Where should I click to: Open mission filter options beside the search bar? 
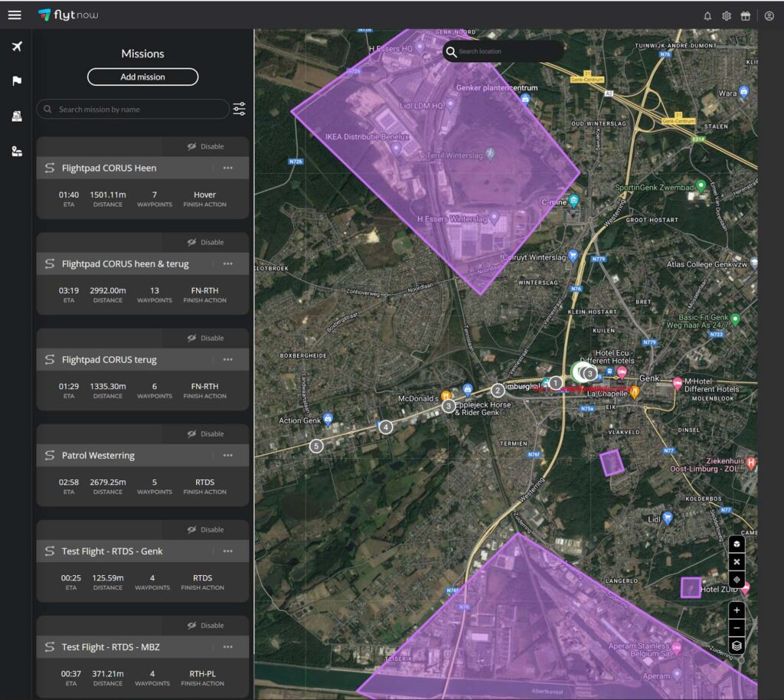click(x=240, y=109)
